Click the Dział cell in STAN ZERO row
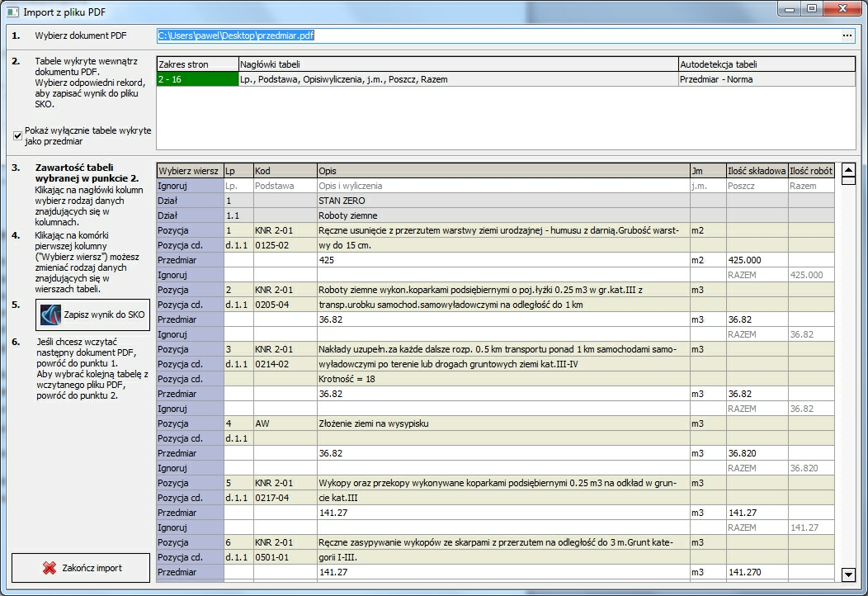Image resolution: width=868 pixels, height=596 pixels. (x=190, y=201)
